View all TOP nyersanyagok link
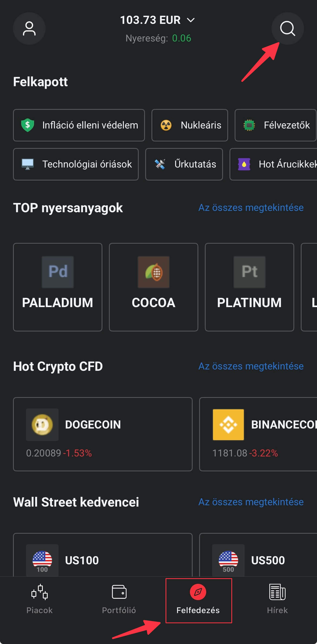 tap(251, 208)
